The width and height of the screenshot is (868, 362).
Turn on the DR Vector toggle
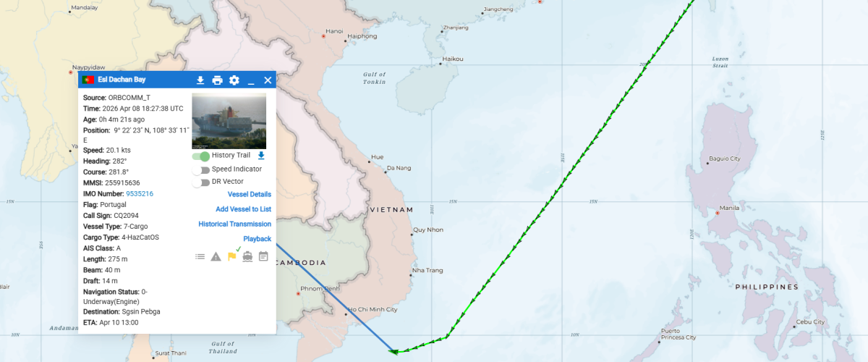click(x=200, y=182)
